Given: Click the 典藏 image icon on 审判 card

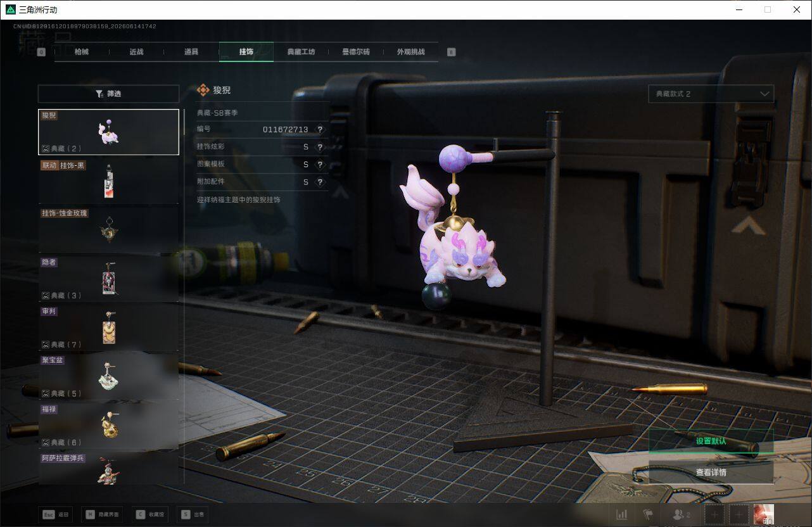Looking at the screenshot, I should point(46,345).
